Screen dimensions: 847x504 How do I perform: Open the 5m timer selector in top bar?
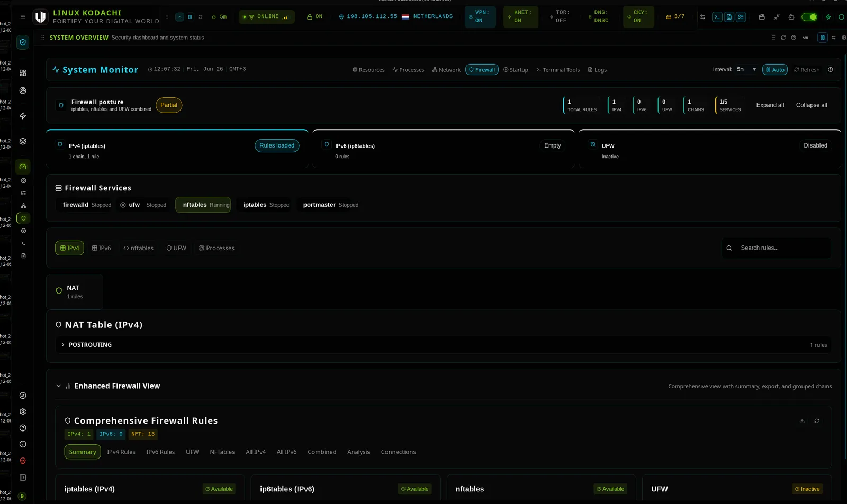click(x=219, y=17)
